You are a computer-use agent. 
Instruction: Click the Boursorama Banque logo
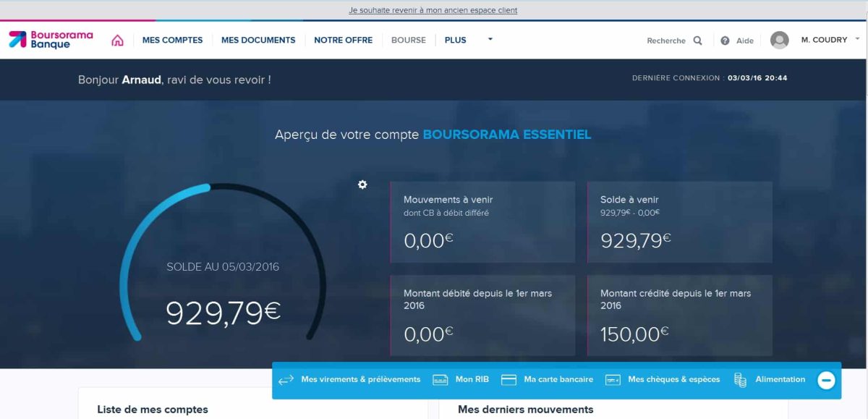tap(51, 40)
